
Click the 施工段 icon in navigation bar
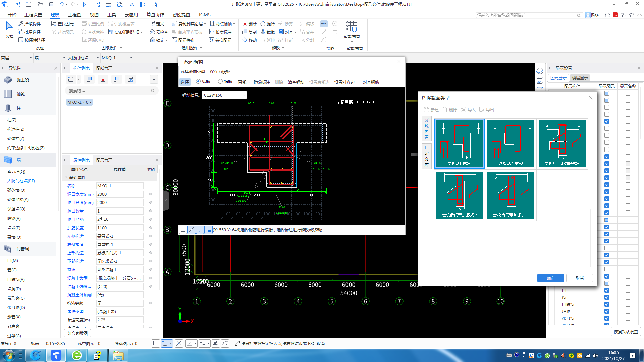(x=8, y=80)
